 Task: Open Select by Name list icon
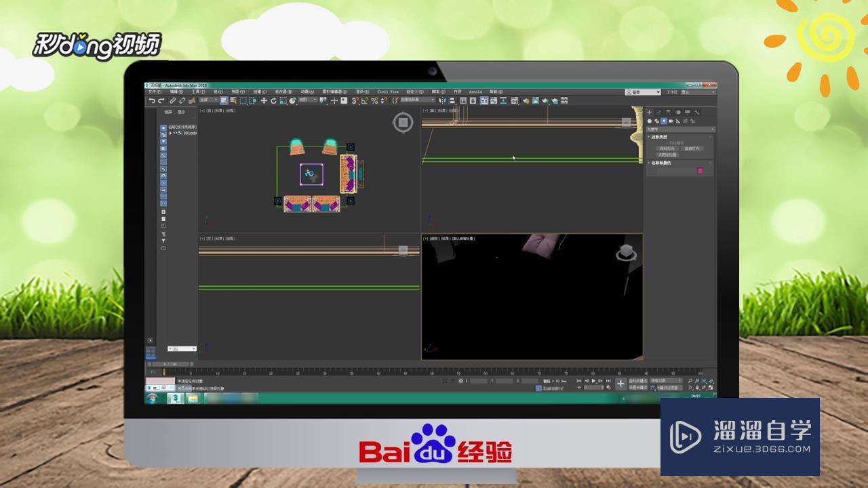(233, 100)
